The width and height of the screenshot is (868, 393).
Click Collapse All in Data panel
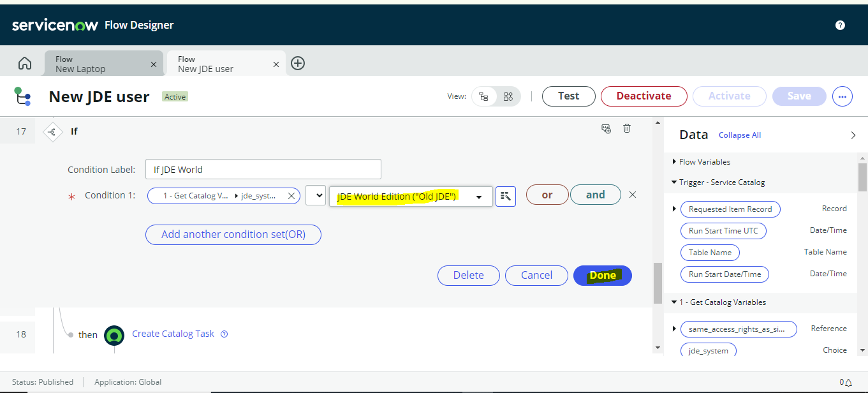pyautogui.click(x=740, y=135)
